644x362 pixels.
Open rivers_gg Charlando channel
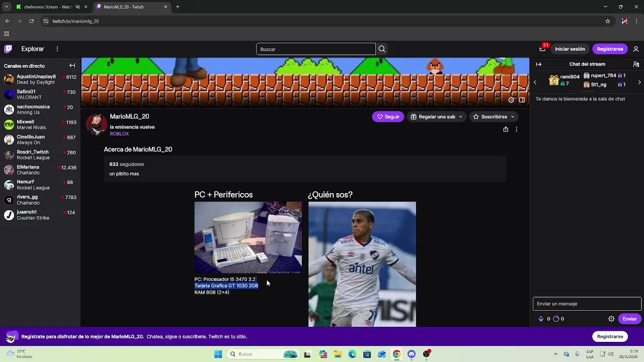pos(40,200)
